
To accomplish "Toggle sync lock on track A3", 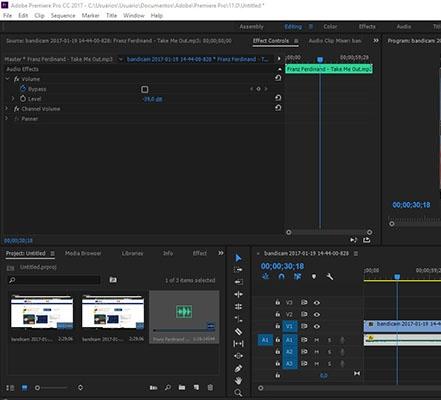I will 304,364.
